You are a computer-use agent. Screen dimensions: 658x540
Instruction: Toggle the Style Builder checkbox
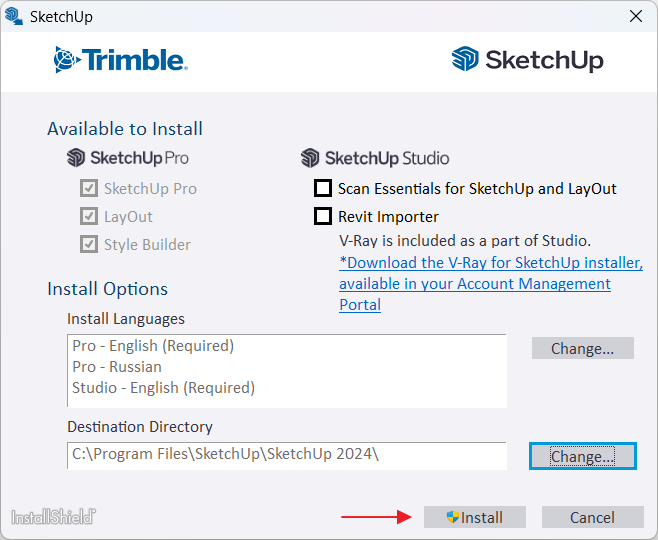(89, 244)
